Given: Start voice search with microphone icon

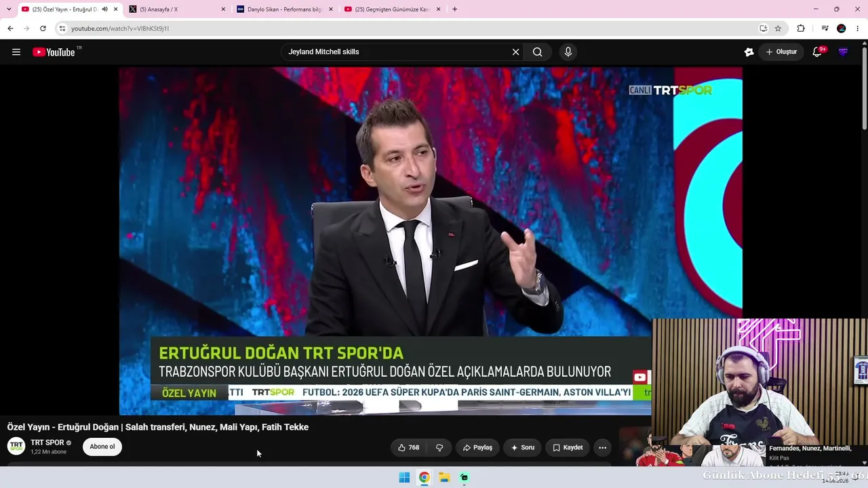Looking at the screenshot, I should tap(568, 52).
